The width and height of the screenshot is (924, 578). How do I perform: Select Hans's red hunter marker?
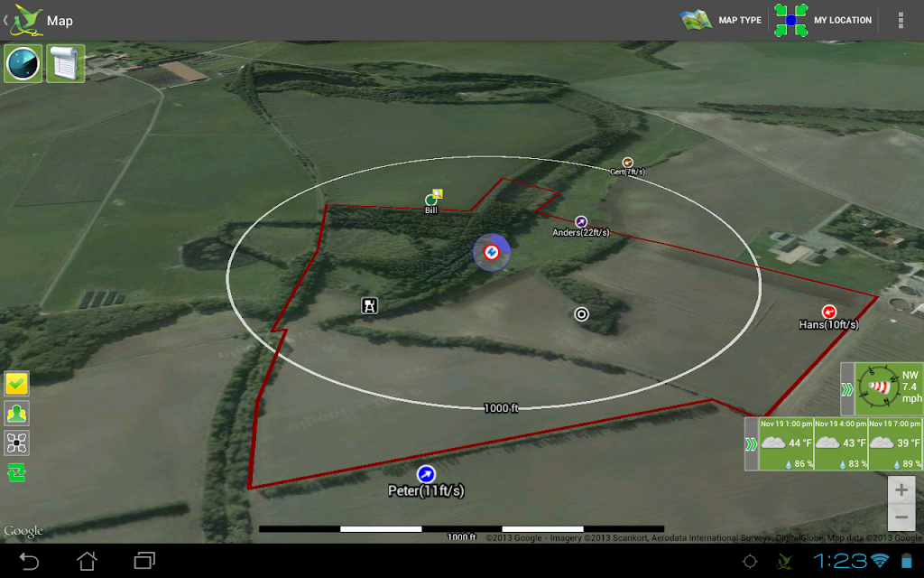coord(829,312)
